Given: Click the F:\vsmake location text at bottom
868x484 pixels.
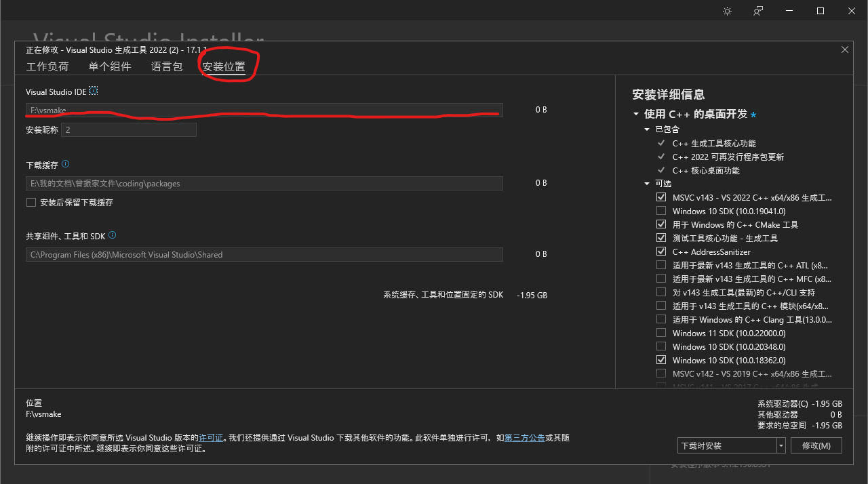Looking at the screenshot, I should [43, 414].
